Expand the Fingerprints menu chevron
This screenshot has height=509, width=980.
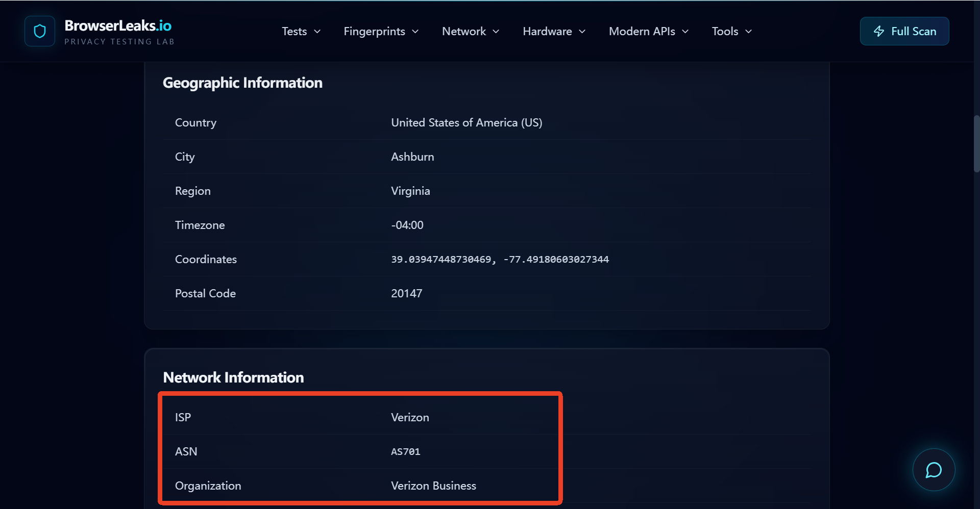pyautogui.click(x=415, y=32)
